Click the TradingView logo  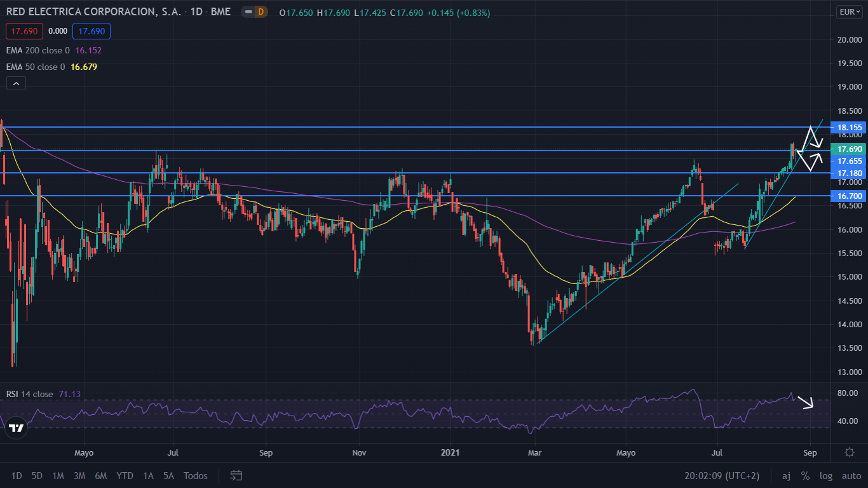(x=17, y=428)
